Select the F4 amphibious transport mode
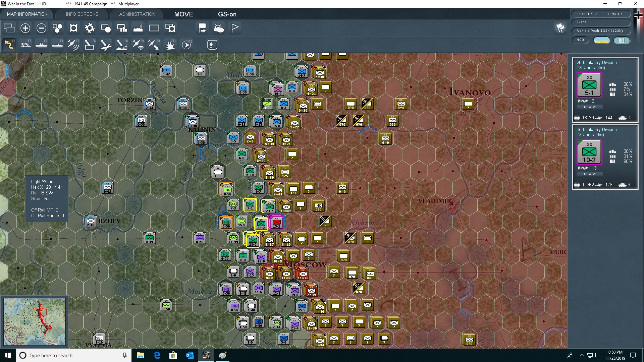The width and height of the screenshot is (644, 362). click(57, 45)
